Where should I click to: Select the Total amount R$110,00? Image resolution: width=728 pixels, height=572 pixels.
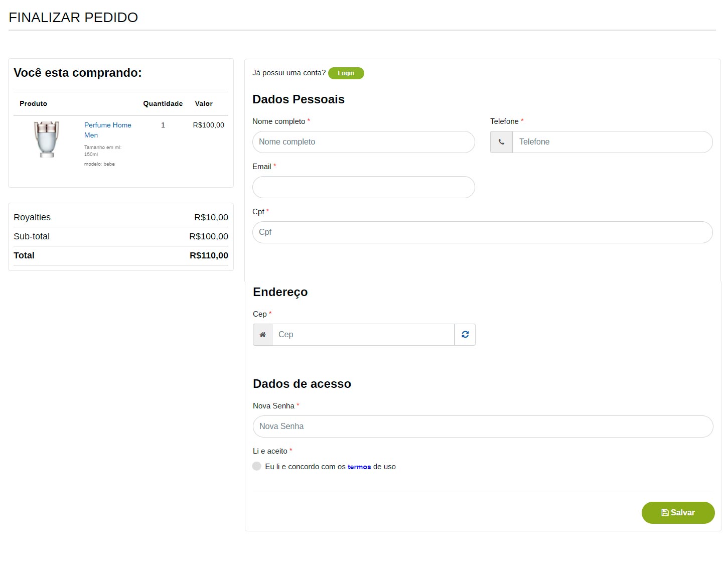(x=209, y=255)
